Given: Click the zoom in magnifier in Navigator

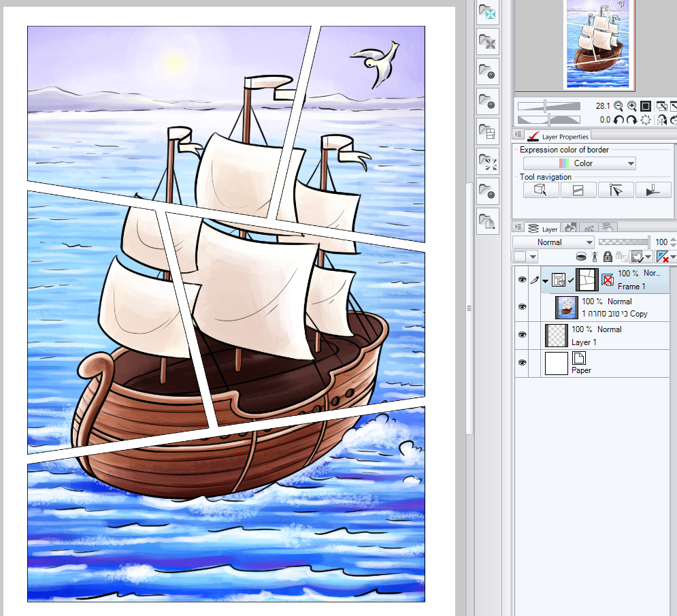Looking at the screenshot, I should point(632,106).
